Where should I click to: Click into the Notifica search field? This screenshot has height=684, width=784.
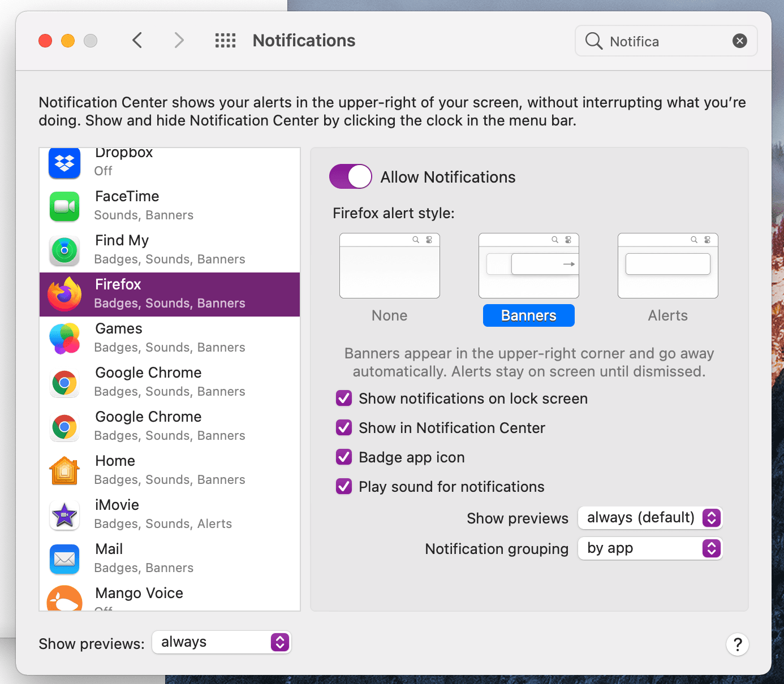pyautogui.click(x=667, y=41)
